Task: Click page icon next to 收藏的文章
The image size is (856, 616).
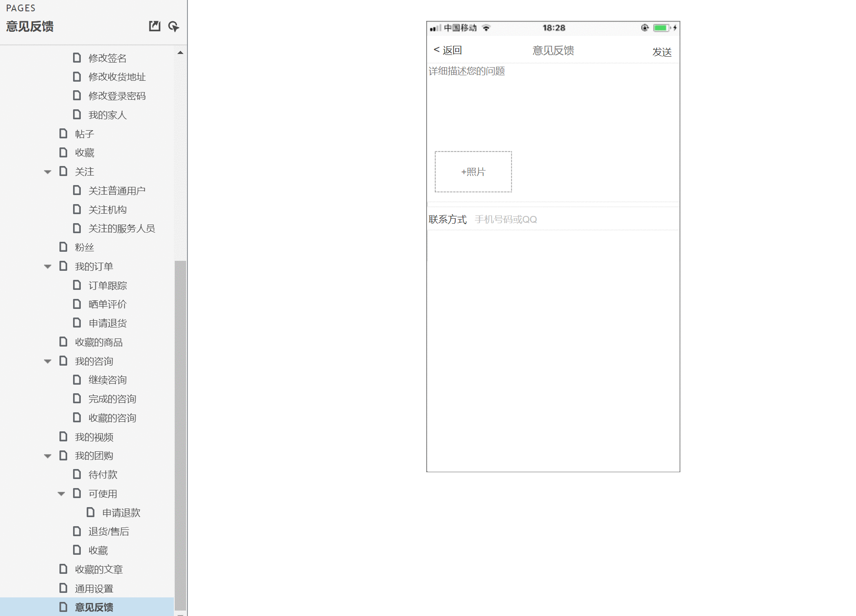Action: [64, 569]
